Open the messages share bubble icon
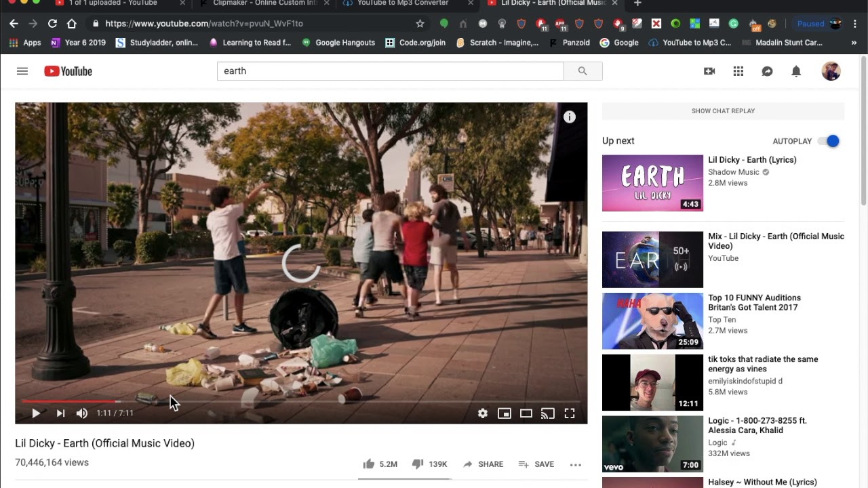Screen dimensions: 868x488 coord(767,71)
